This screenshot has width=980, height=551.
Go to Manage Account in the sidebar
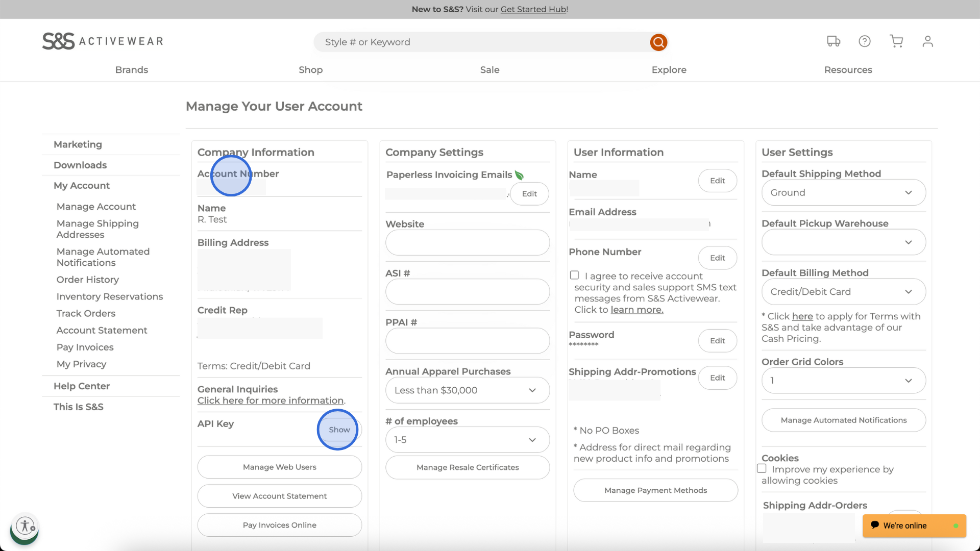click(x=96, y=207)
